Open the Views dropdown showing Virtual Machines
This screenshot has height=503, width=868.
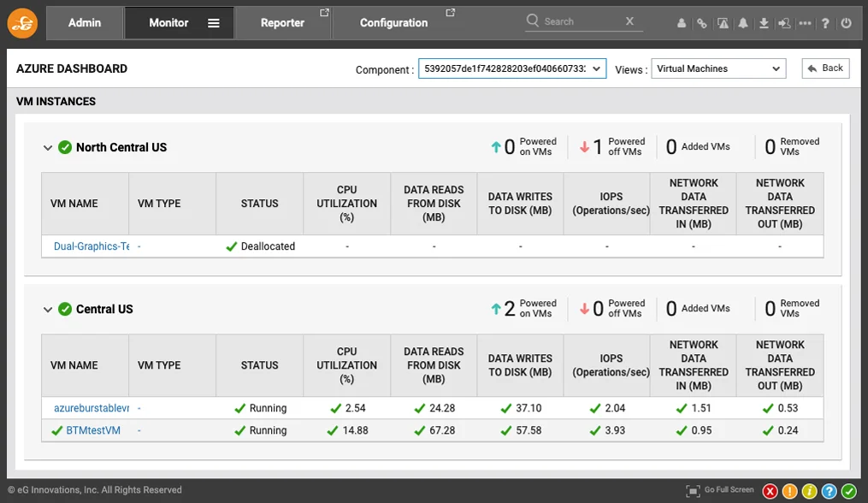click(718, 68)
